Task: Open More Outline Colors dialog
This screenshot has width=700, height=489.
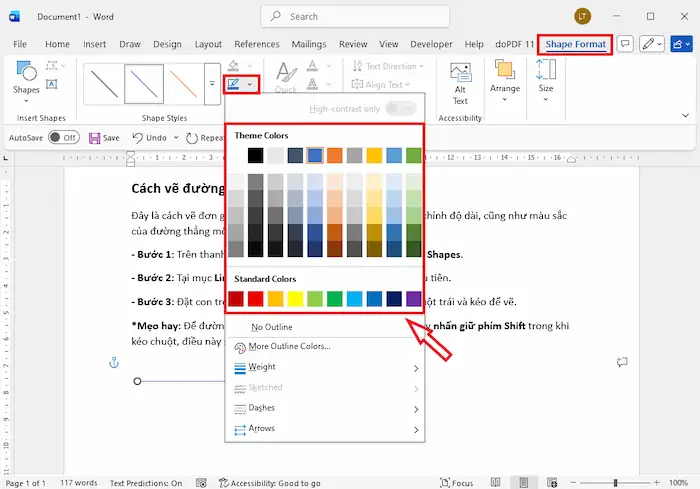Action: pos(289,346)
